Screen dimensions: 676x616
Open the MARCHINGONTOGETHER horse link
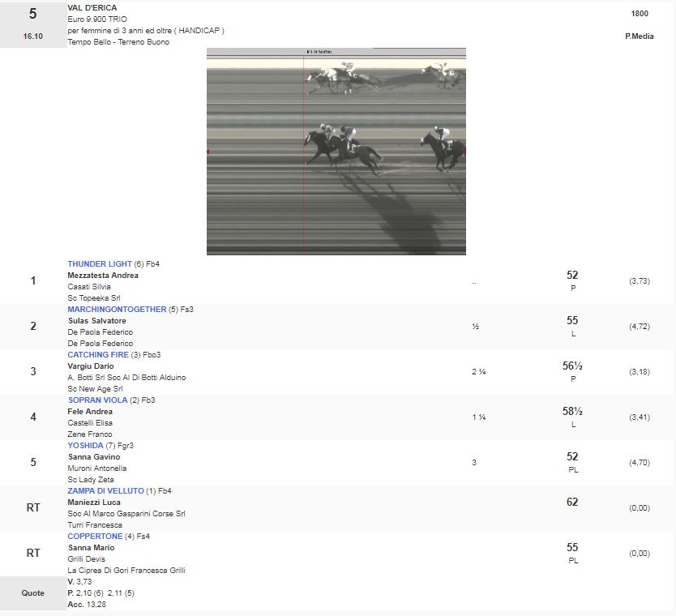point(116,310)
